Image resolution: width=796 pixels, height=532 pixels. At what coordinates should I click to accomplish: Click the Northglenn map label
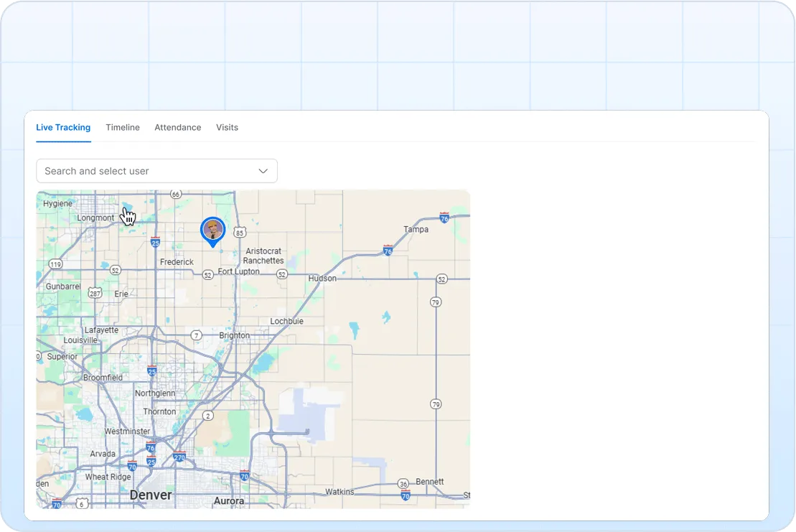(x=155, y=393)
